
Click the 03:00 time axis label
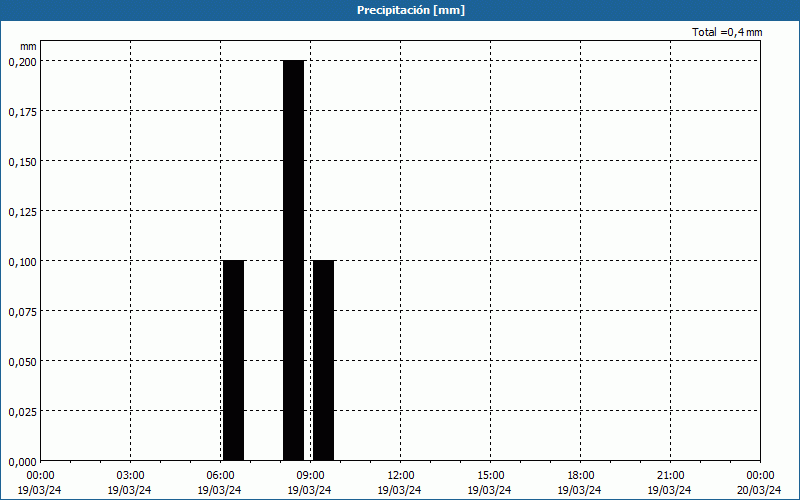pos(130,476)
